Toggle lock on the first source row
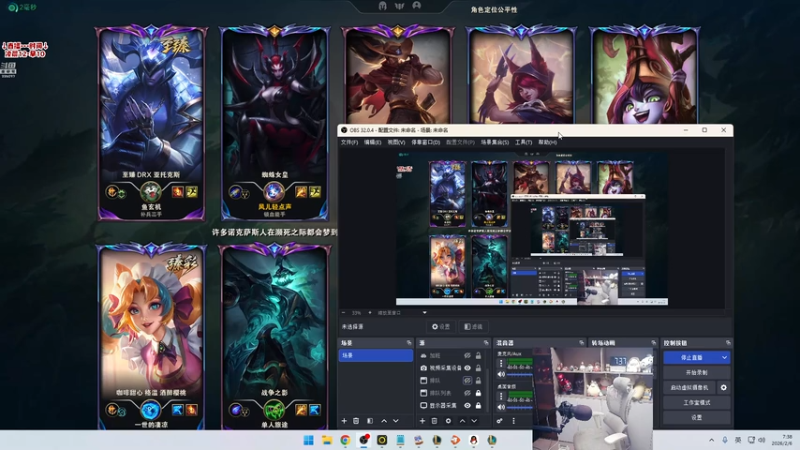The height and width of the screenshot is (450, 800). (x=479, y=356)
